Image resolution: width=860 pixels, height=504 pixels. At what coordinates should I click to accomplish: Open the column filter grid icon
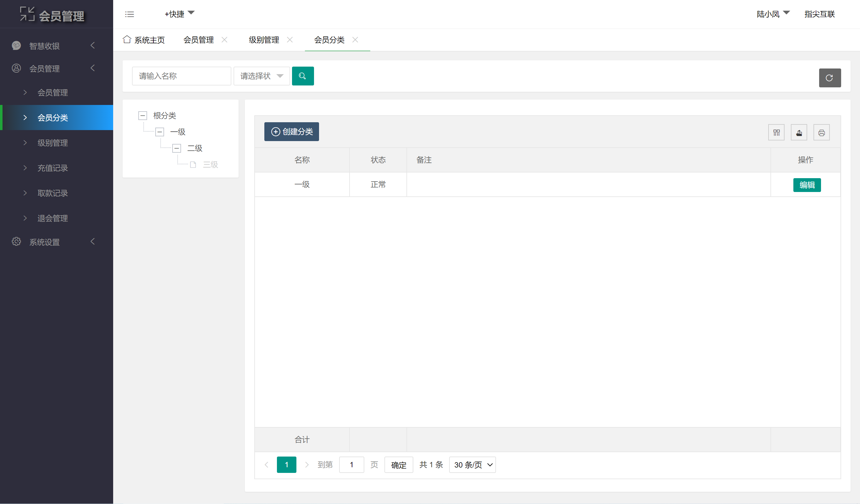(x=776, y=132)
